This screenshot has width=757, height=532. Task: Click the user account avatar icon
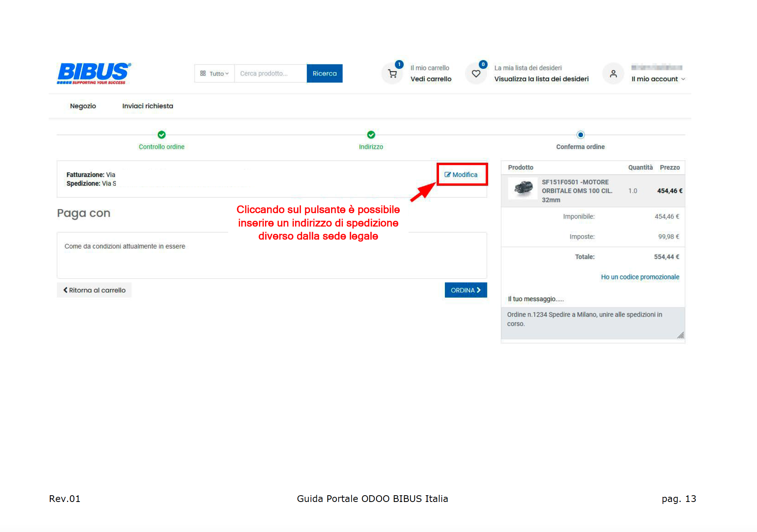click(613, 74)
